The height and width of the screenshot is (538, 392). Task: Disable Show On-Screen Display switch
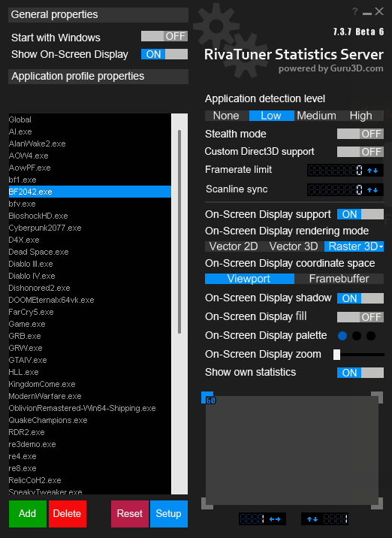coord(164,54)
